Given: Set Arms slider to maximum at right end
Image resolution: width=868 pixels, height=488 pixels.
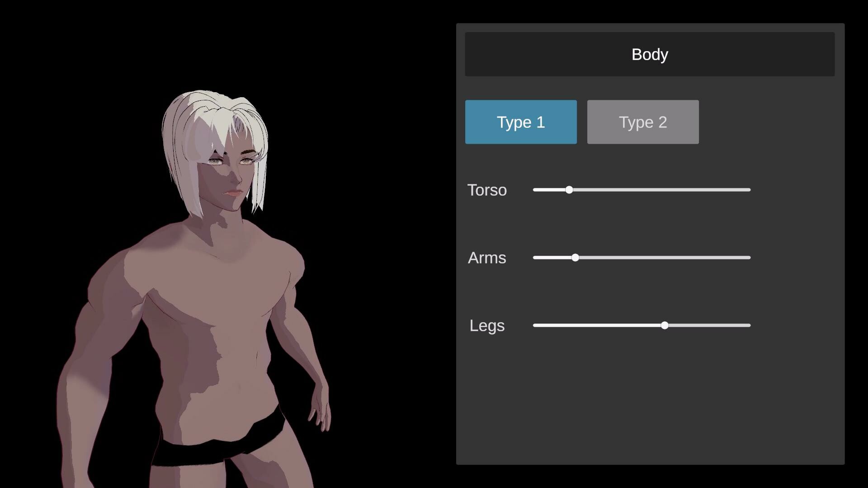Looking at the screenshot, I should click(x=749, y=258).
